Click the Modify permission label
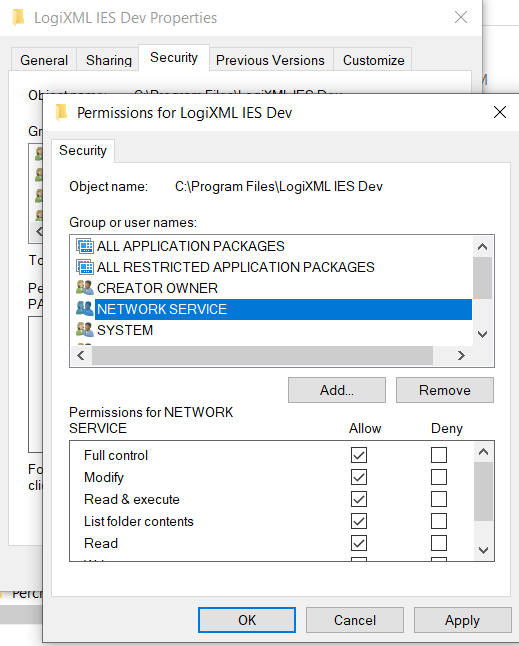Screen dimensions: 519x646 104,477
